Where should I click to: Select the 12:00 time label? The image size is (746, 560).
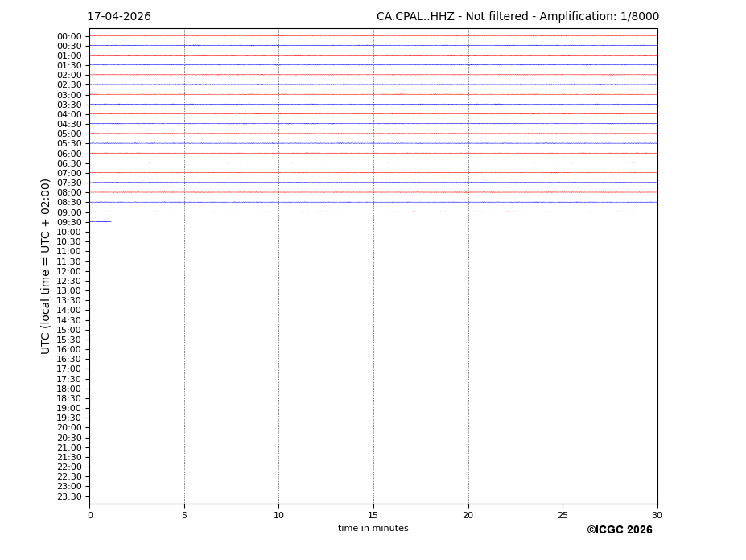click(69, 271)
